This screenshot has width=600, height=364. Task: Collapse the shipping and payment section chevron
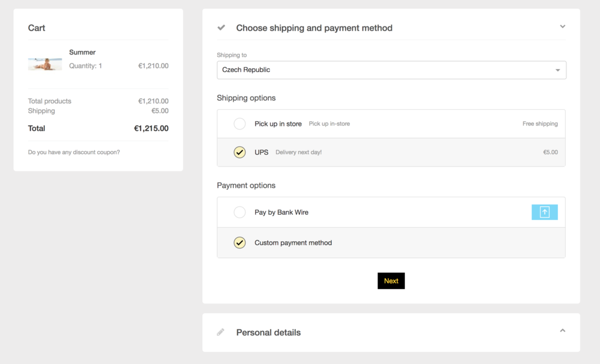click(x=562, y=26)
